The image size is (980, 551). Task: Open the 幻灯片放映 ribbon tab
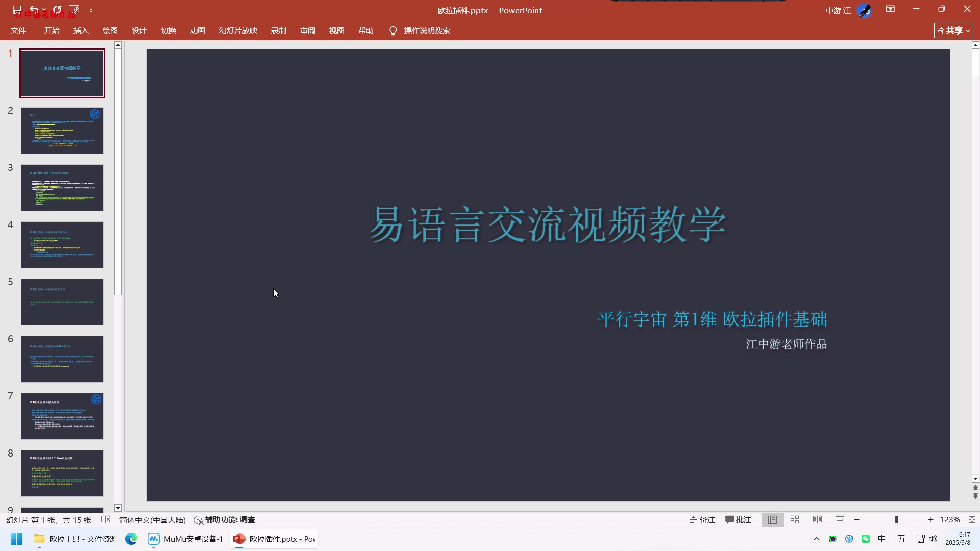(x=237, y=30)
